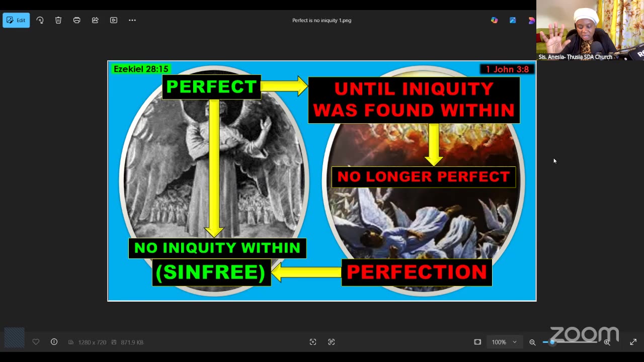Show file info using the info icon
This screenshot has height=362, width=644.
tap(54, 342)
